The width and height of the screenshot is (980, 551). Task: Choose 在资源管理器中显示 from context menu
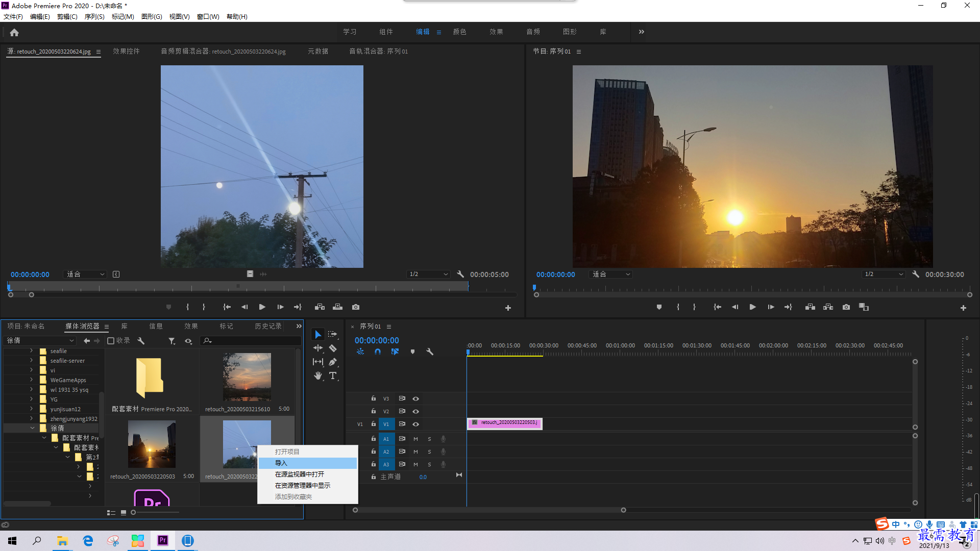308,486
